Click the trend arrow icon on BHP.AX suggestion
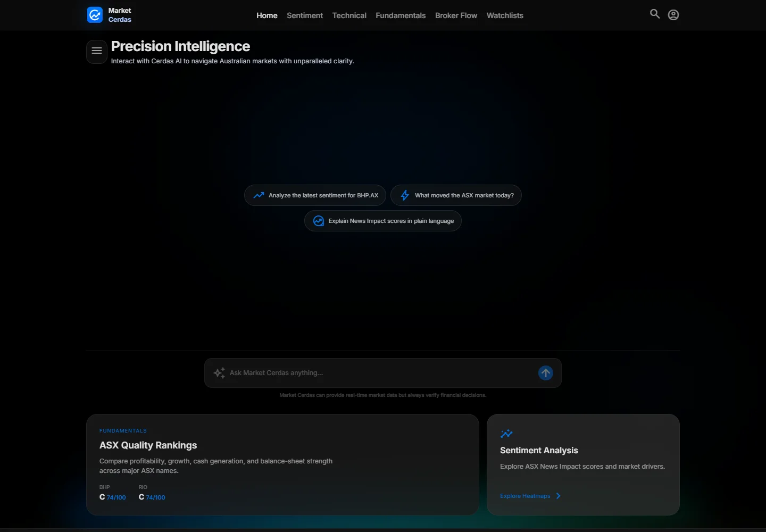This screenshot has height=532, width=766. click(259, 195)
